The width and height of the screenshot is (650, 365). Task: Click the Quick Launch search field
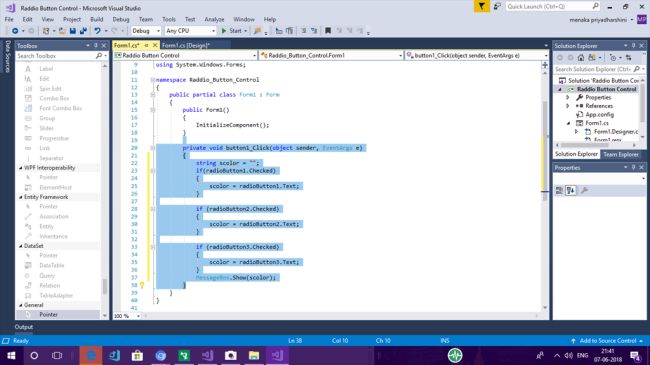(553, 6)
